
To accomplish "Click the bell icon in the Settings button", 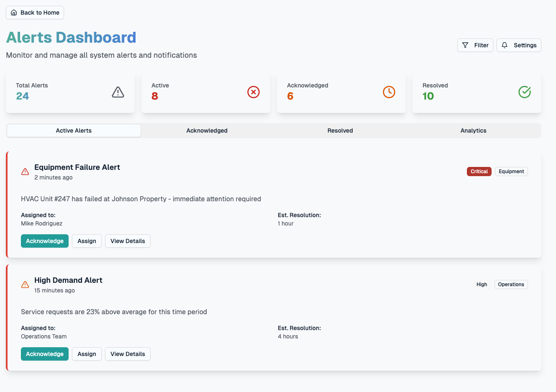I will pyautogui.click(x=505, y=45).
